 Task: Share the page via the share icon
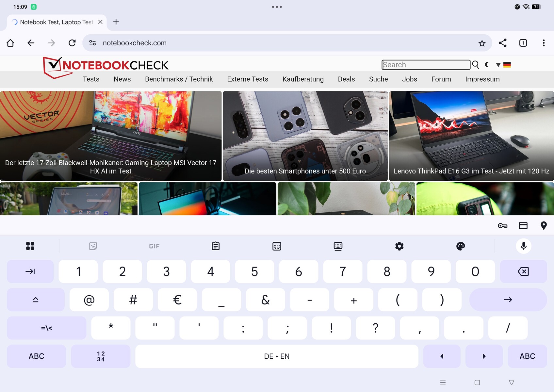point(503,43)
